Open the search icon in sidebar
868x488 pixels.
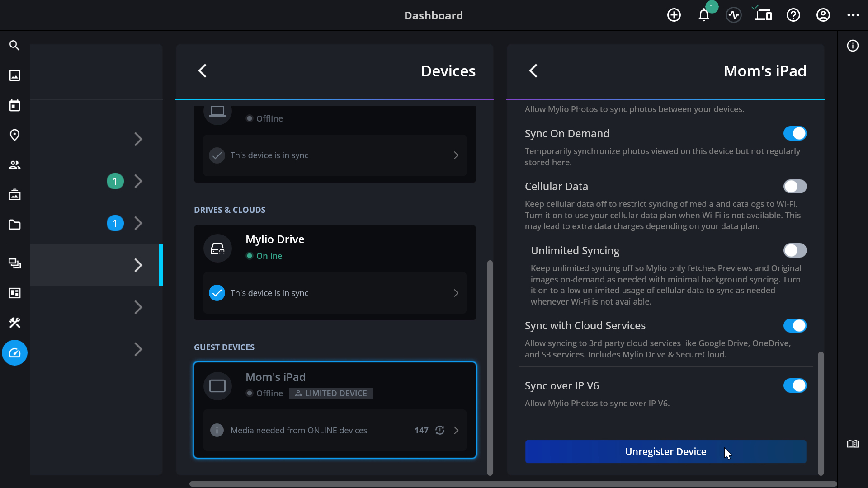click(14, 45)
